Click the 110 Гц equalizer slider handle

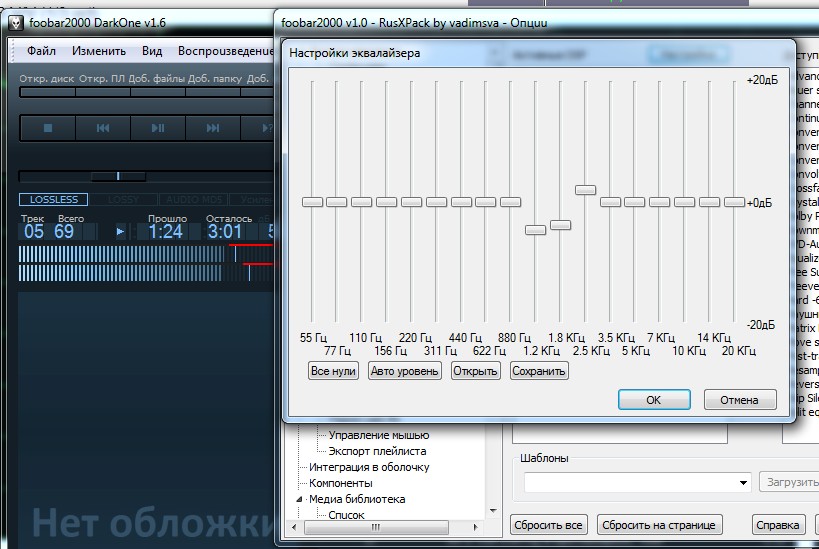tap(361, 202)
